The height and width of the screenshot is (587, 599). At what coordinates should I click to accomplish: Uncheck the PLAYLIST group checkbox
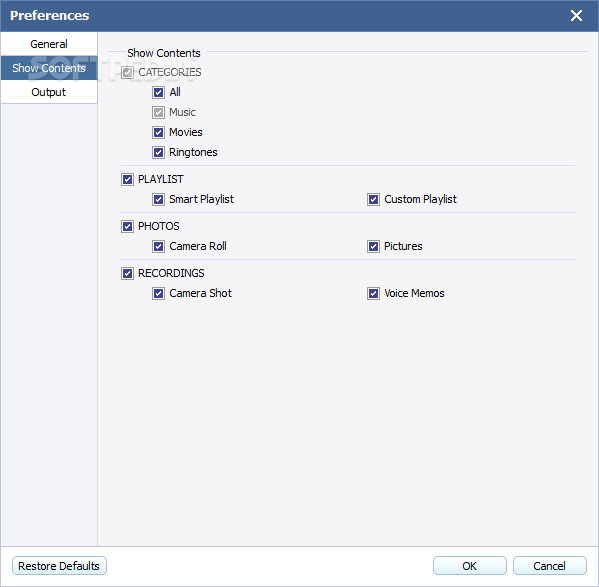(127, 179)
